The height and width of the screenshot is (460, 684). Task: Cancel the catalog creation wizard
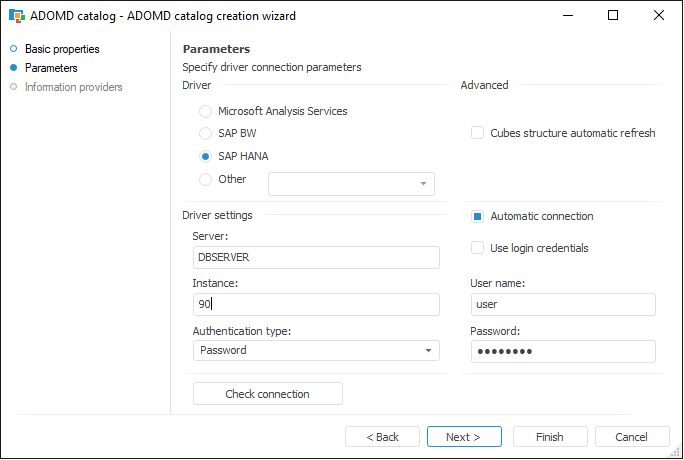click(x=632, y=437)
